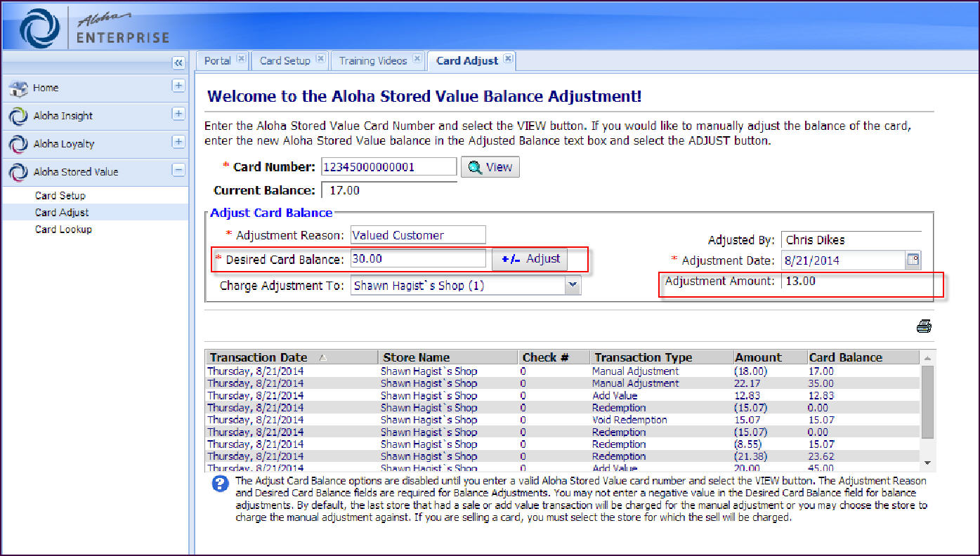Click the Adjusted By field
The height and width of the screenshot is (556, 980).
click(x=851, y=240)
